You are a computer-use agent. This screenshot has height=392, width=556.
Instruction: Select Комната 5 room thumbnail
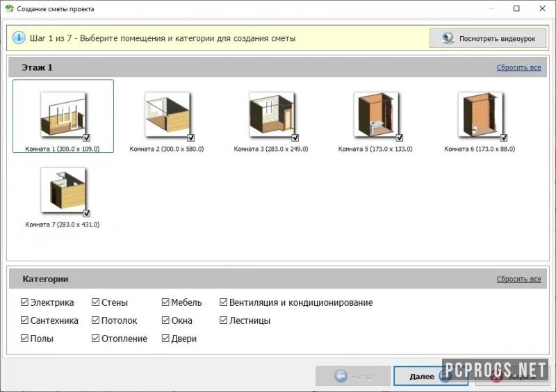point(376,115)
